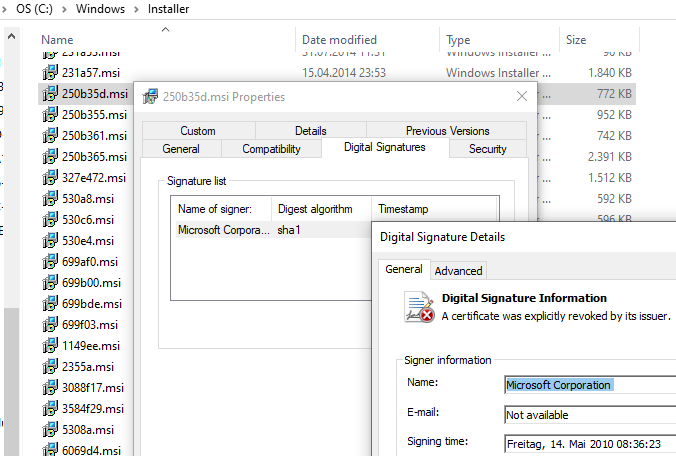This screenshot has width=676, height=456.
Task: Select the Microsoft Corporation signature row
Action: coord(274,230)
